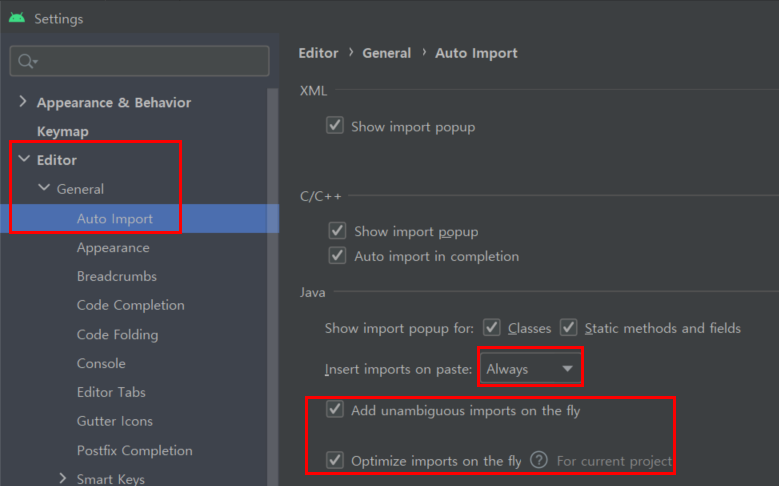Toggle Classes import popup checkbox
This screenshot has width=779, height=486.
pos(492,327)
